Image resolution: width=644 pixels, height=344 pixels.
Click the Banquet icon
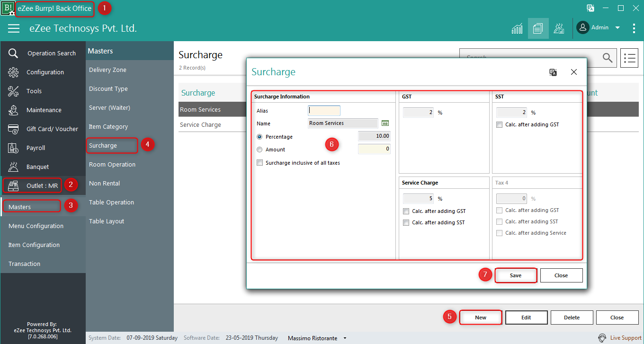[13, 167]
